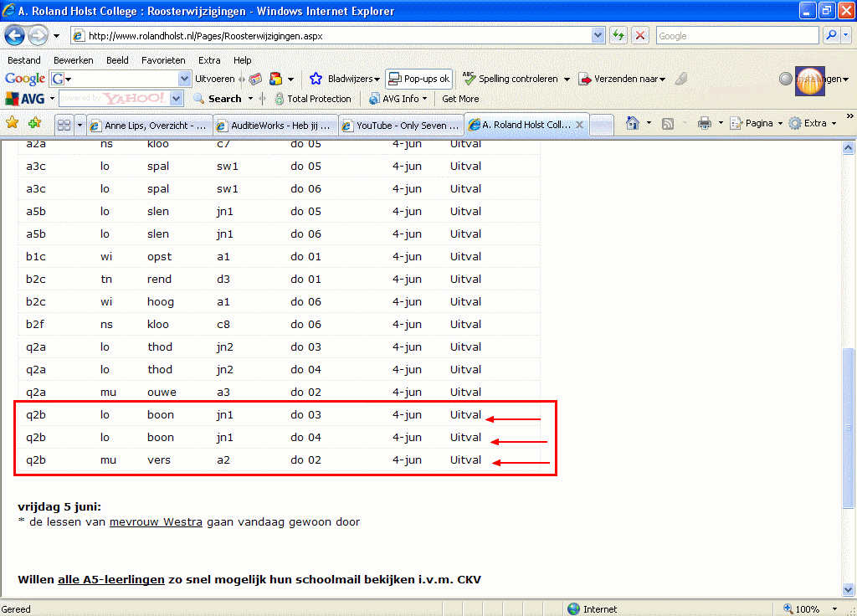857x616 pixels.
Task: Open the Favorieten menu
Action: 163,60
